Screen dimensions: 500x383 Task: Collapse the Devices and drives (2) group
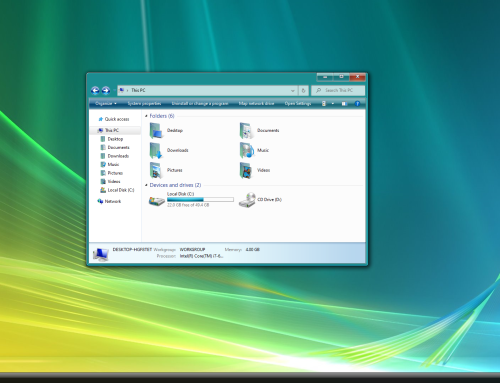tap(146, 185)
